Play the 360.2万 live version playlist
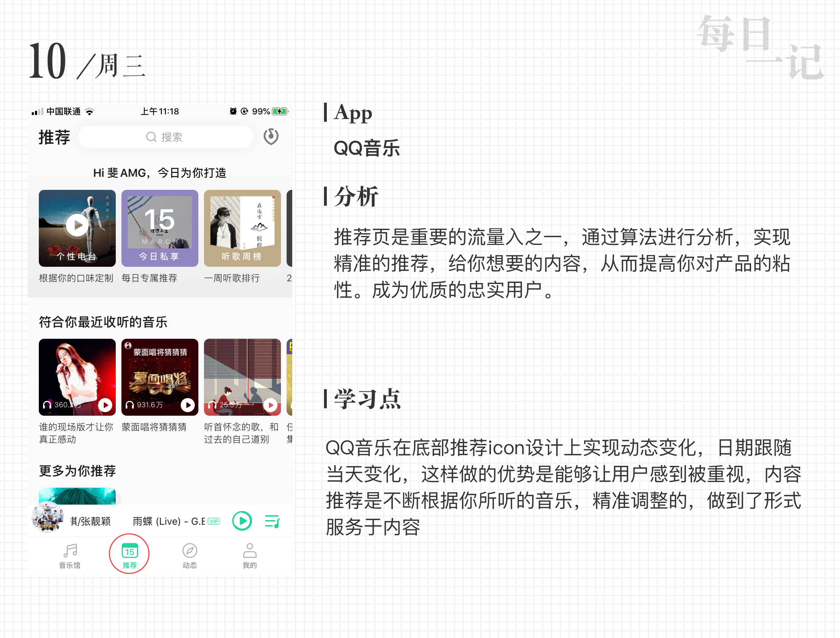The width and height of the screenshot is (840, 638). pos(105,405)
